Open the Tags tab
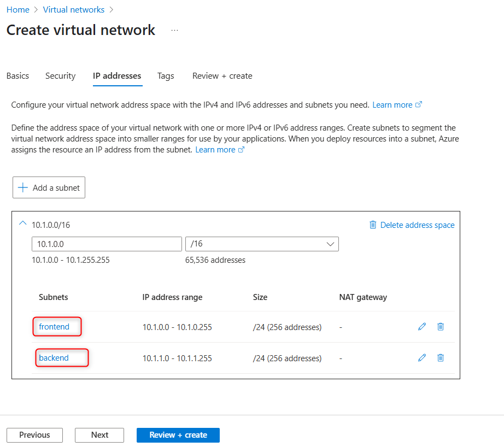Image resolution: width=504 pixels, height=447 pixels. click(x=166, y=76)
